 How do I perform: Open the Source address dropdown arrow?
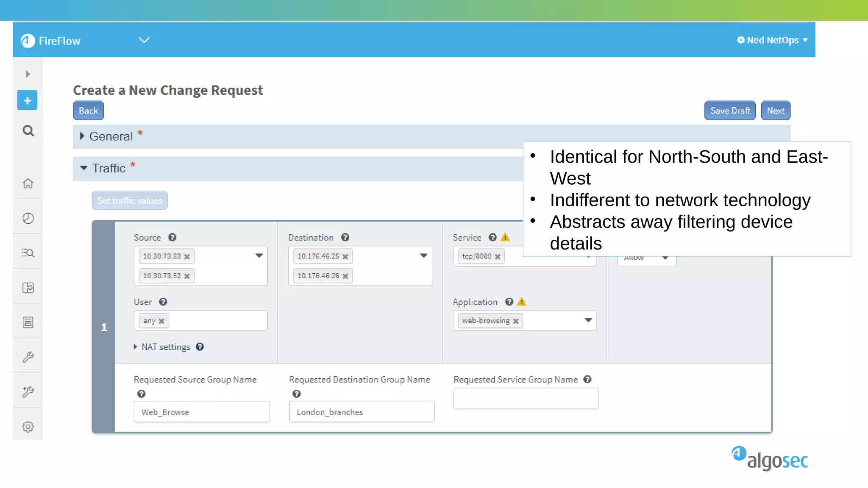259,255
